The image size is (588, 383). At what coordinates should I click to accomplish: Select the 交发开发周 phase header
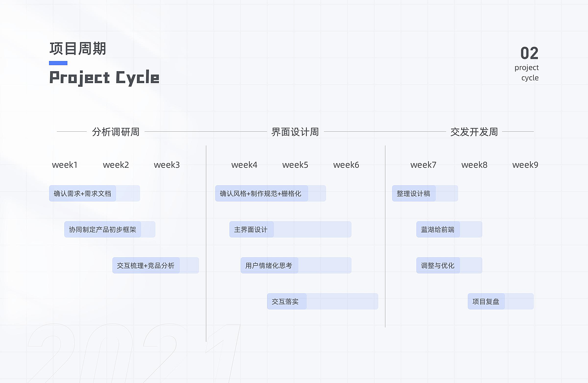pyautogui.click(x=474, y=132)
